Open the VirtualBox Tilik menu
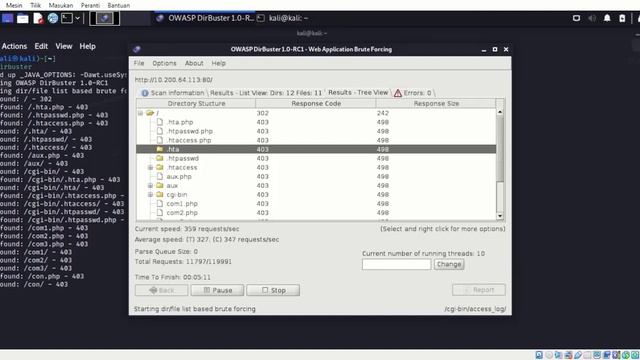 [x=36, y=5]
